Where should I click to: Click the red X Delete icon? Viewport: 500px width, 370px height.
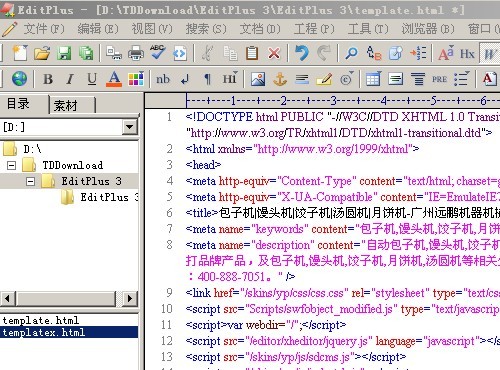click(274, 53)
